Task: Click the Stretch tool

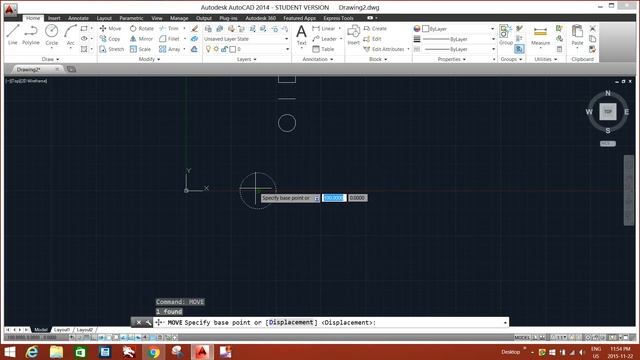Action: [111, 49]
